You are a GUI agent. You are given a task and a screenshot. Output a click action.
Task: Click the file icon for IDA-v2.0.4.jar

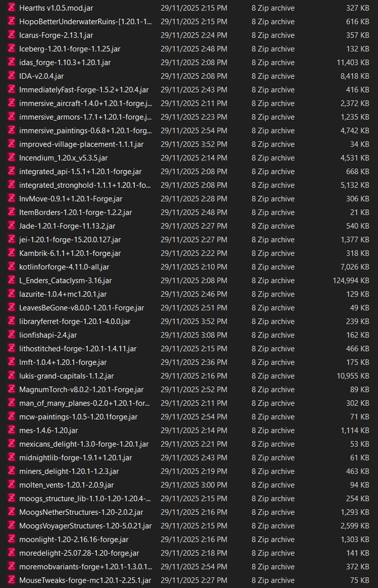[11, 76]
